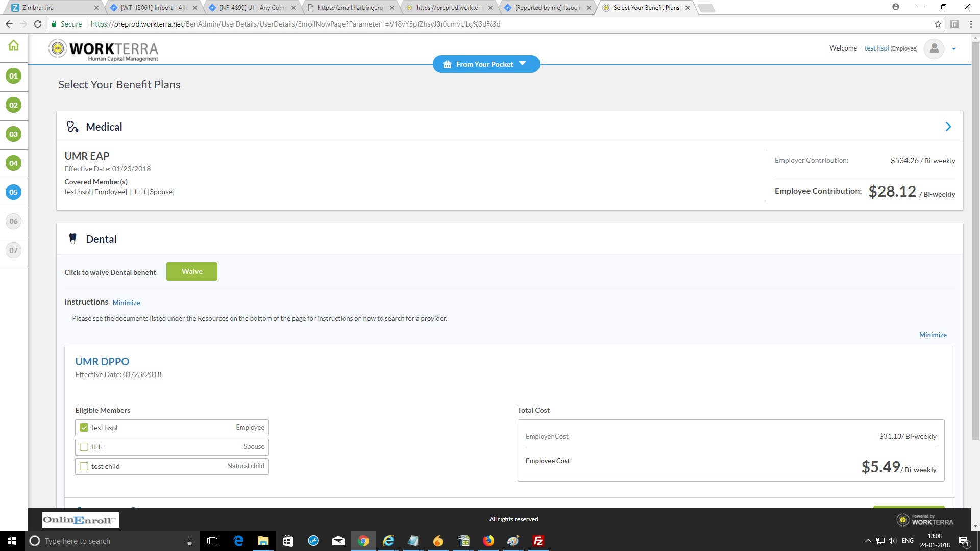This screenshot has height=551, width=980.
Task: Click the WorkTerra logo
Action: click(104, 50)
